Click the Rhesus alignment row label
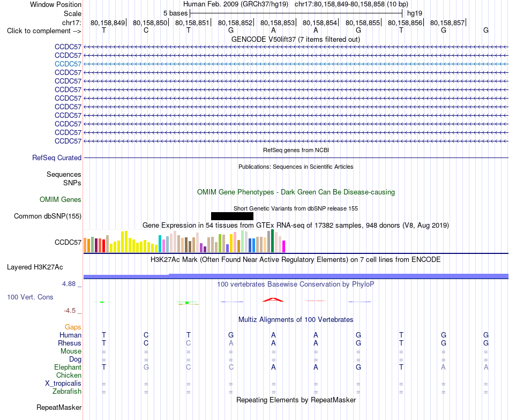509x420 pixels. pos(70,343)
